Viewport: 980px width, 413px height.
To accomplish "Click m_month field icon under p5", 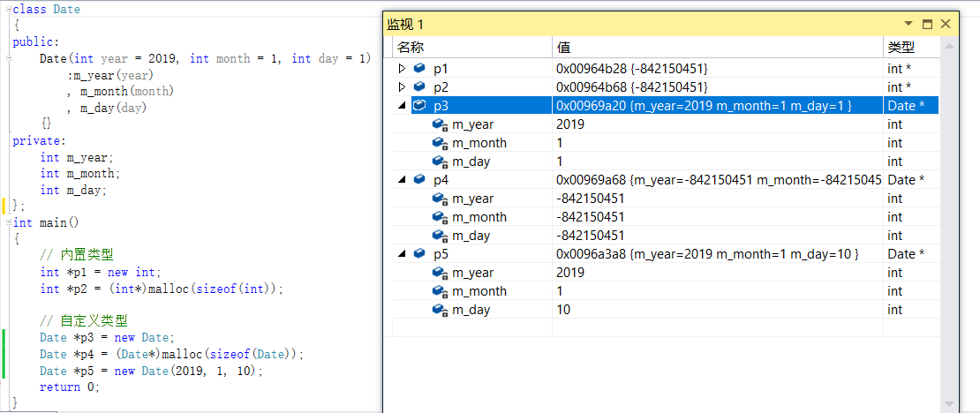I will pos(440,292).
